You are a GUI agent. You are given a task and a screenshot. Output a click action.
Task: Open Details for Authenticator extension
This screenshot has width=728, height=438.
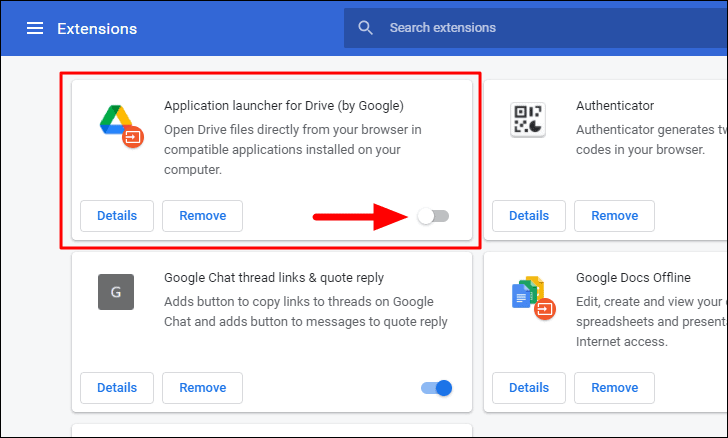tap(529, 216)
